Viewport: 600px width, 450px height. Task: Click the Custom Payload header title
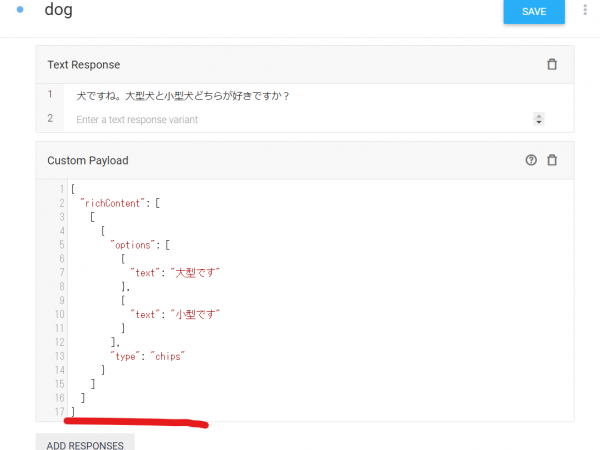[x=88, y=160]
